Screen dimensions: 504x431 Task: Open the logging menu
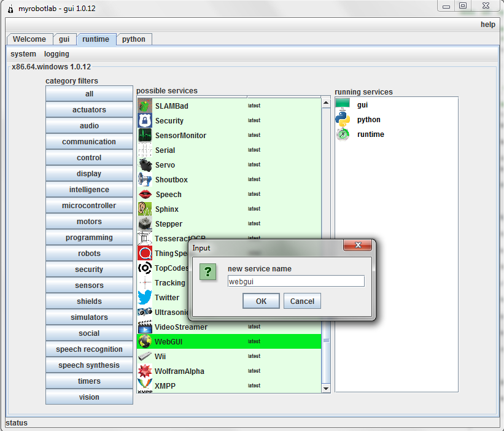tap(56, 54)
